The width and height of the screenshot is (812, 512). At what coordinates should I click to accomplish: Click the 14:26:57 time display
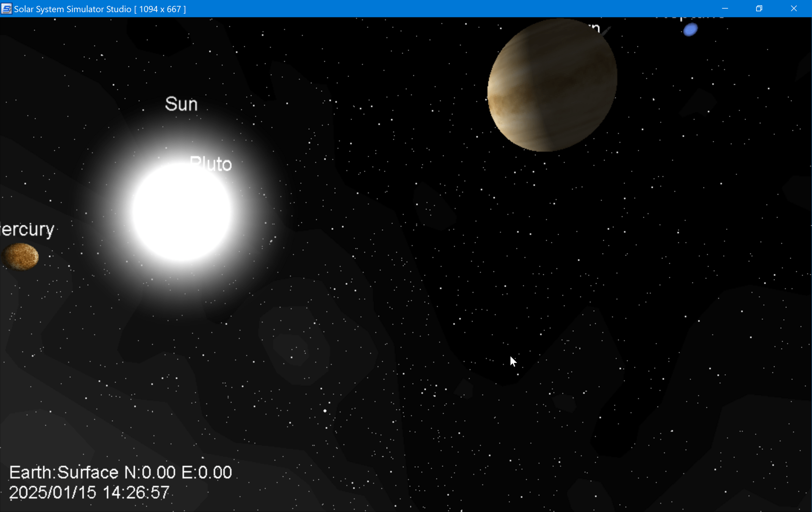coord(136,493)
